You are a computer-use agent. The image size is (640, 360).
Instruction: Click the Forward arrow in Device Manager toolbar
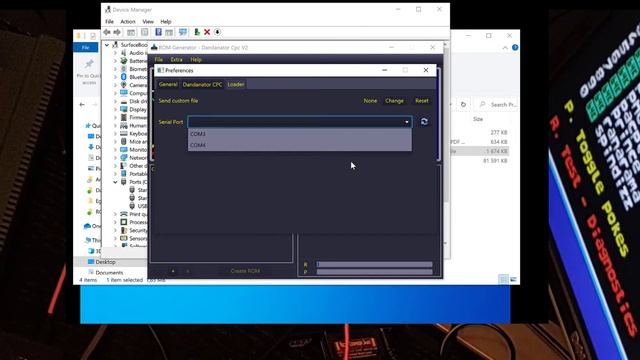117,32
